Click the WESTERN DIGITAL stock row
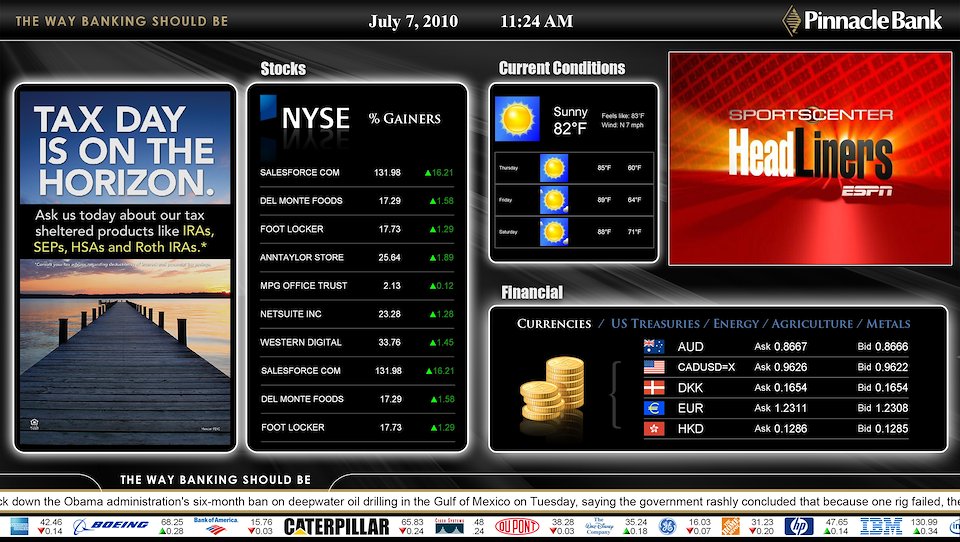The height and width of the screenshot is (542, 960). click(357, 342)
